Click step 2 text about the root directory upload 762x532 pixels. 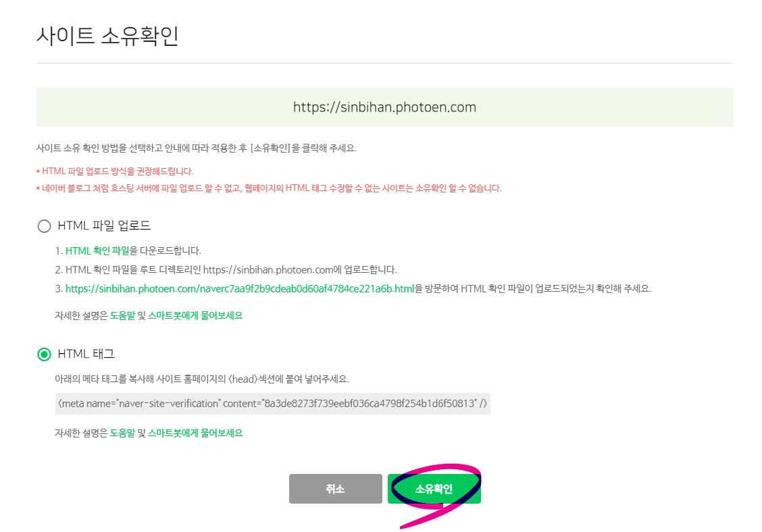pyautogui.click(x=226, y=269)
